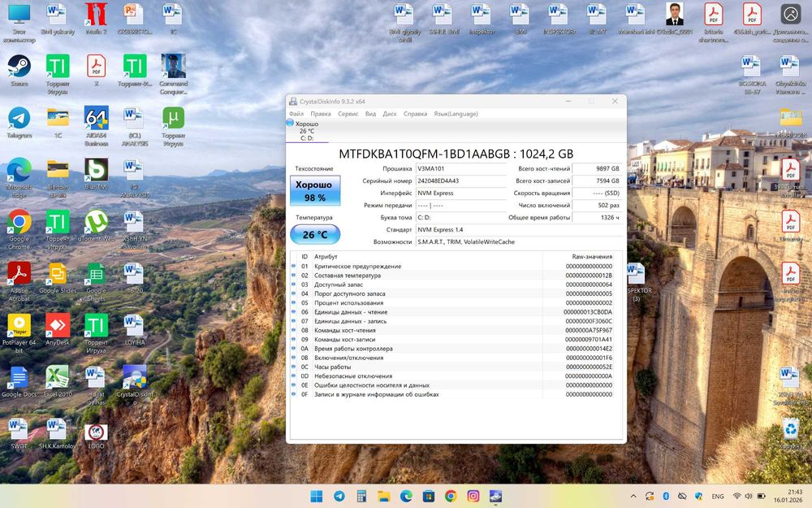
Task: Open Microsoft Store from the taskbar
Action: [x=429, y=496]
